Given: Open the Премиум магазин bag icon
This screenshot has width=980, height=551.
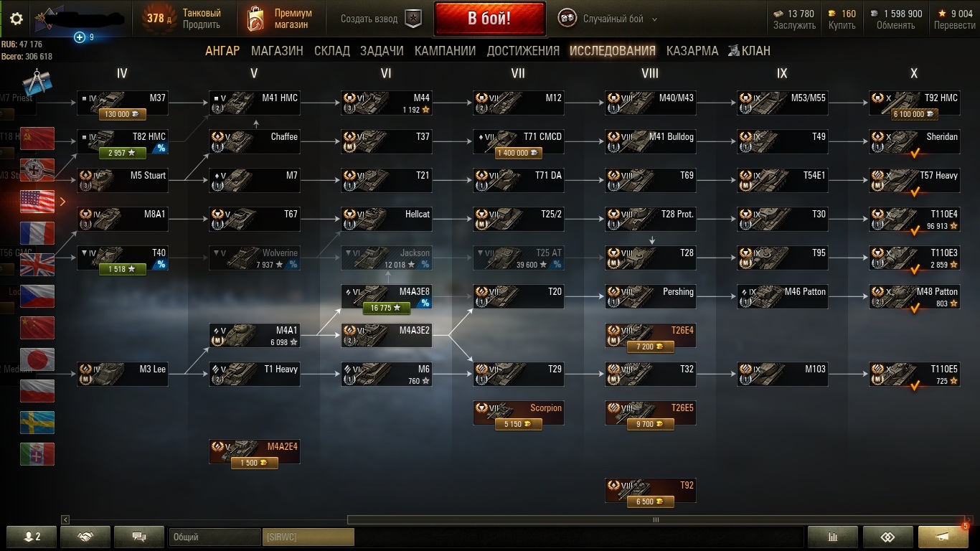Looking at the screenshot, I should (x=255, y=19).
